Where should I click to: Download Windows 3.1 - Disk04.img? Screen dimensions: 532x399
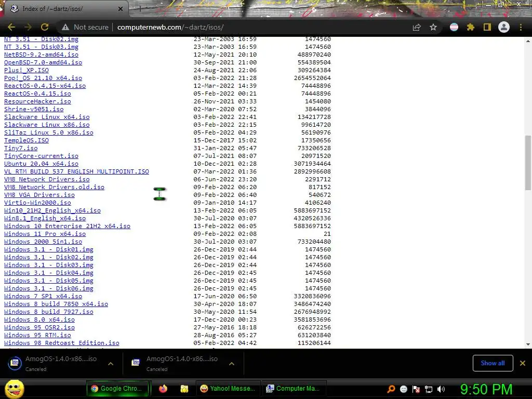(x=48, y=273)
